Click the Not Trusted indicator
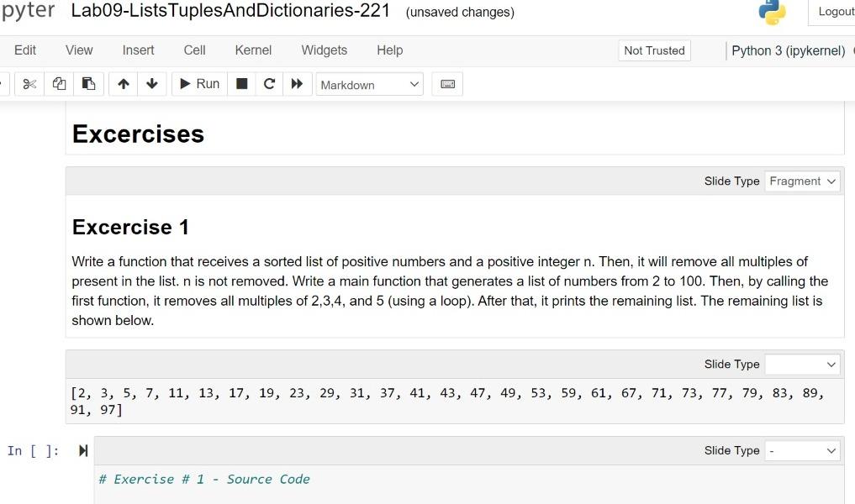Image resolution: width=855 pixels, height=504 pixels. [x=654, y=50]
